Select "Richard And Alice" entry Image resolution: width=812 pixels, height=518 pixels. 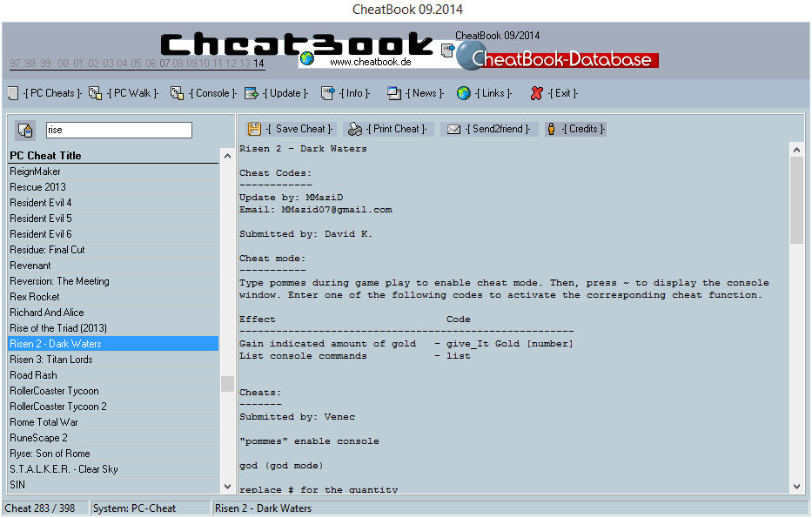[x=113, y=313]
